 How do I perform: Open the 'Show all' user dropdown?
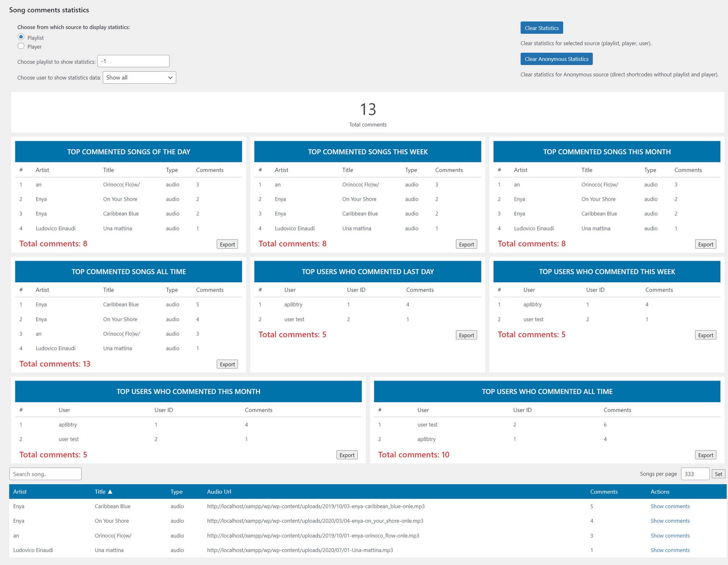pyautogui.click(x=139, y=77)
